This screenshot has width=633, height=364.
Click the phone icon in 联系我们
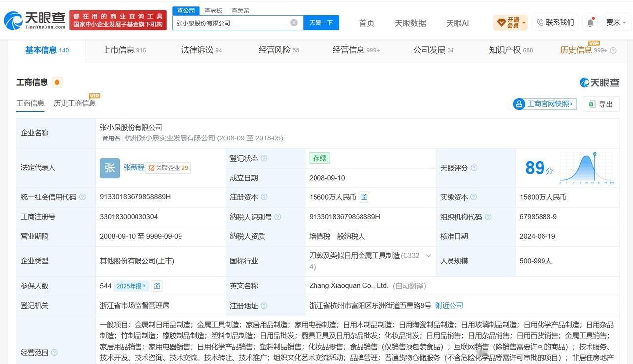click(x=540, y=23)
